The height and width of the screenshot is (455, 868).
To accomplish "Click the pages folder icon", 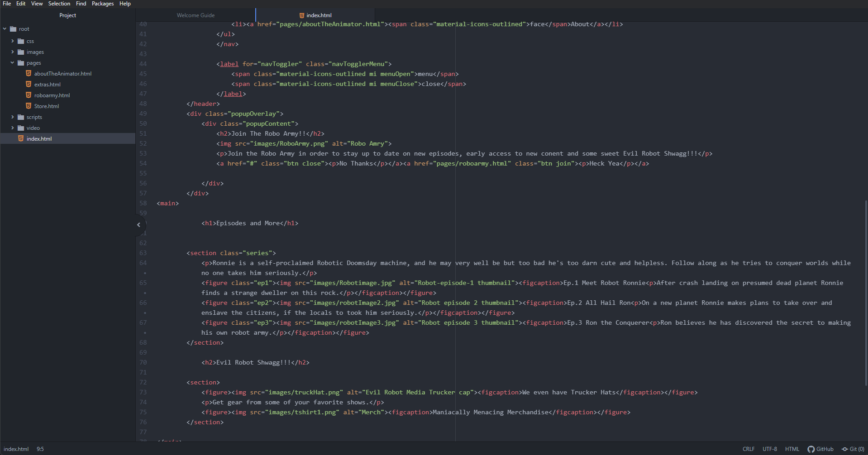I will [x=21, y=63].
